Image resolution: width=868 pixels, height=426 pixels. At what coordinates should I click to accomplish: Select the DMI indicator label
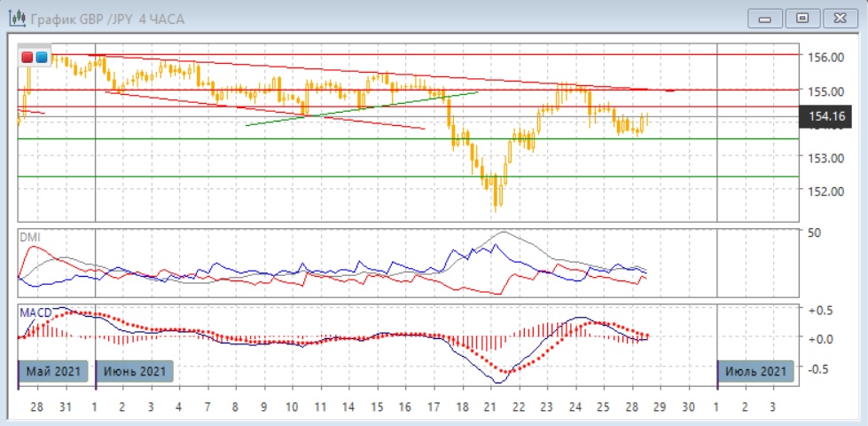(31, 237)
